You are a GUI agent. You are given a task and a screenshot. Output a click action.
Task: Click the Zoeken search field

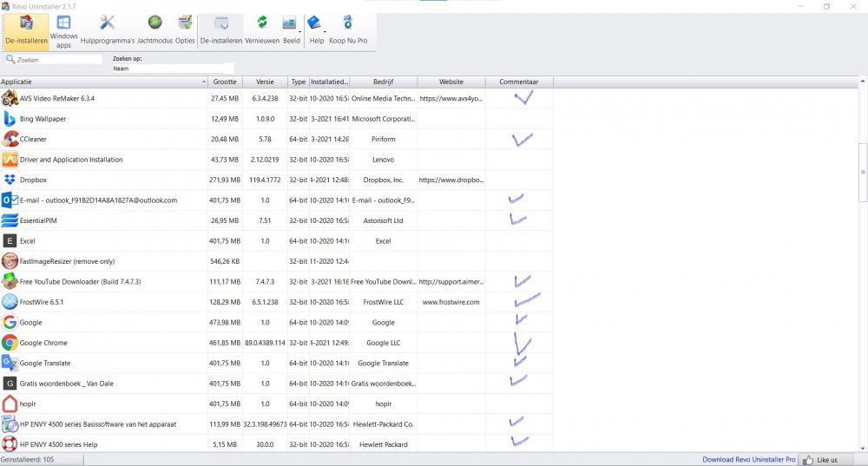point(54,59)
